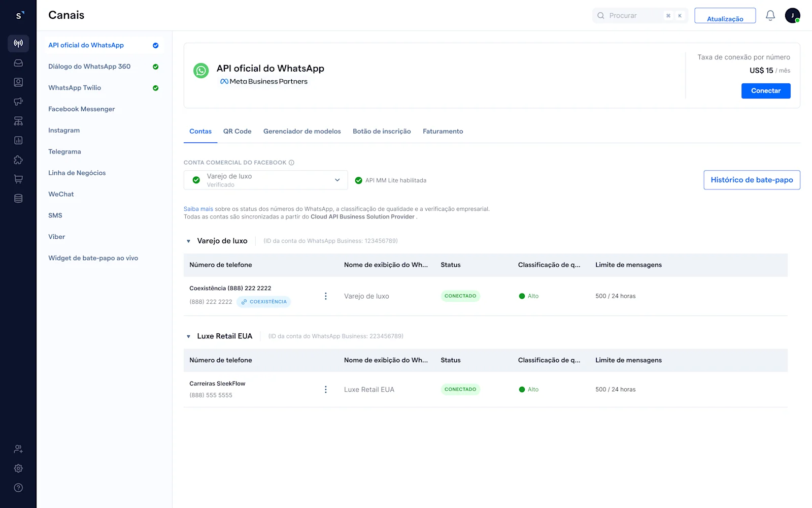Image resolution: width=812 pixels, height=508 pixels.
Task: Collapse the Luxe Retail EUA section triangle
Action: click(x=188, y=336)
